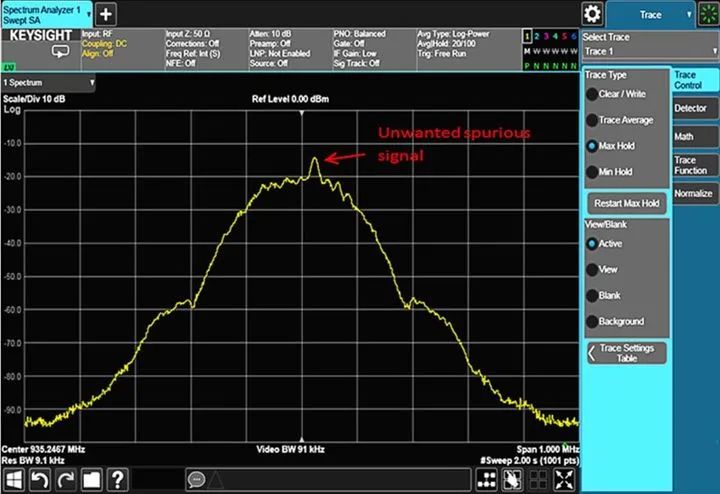Click the green LXI indicator
The image size is (720, 494).
click(x=9, y=67)
